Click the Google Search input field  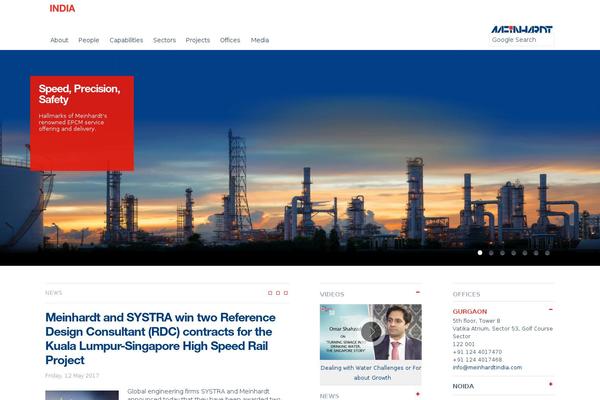521,40
